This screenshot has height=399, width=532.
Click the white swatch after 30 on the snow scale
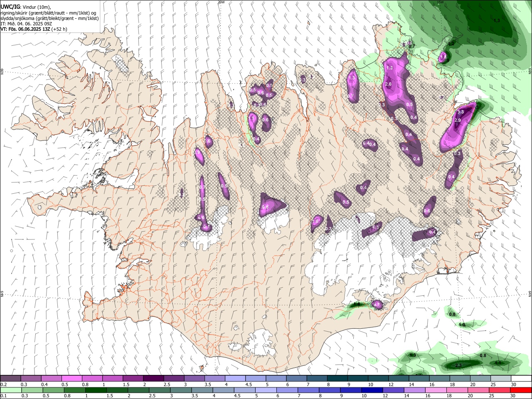521,378
